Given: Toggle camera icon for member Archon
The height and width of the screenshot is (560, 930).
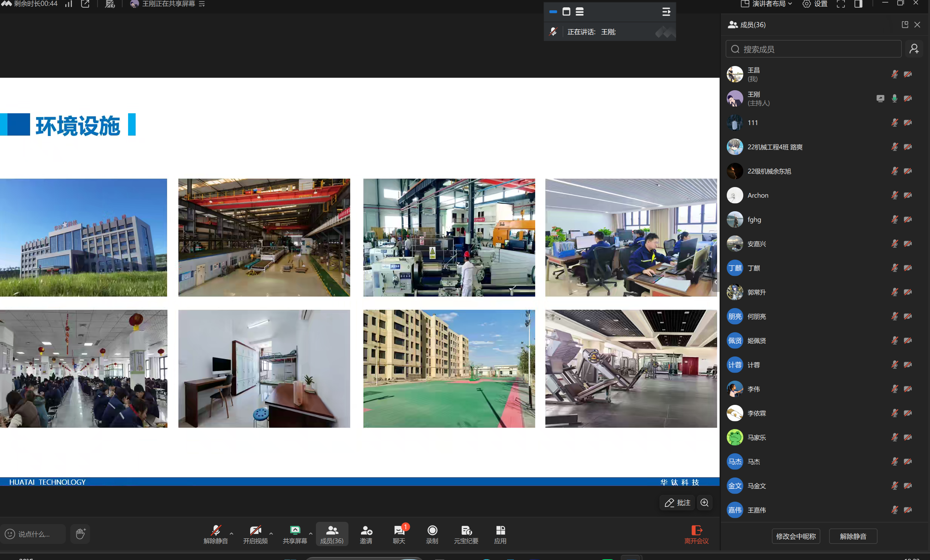Looking at the screenshot, I should pyautogui.click(x=908, y=195).
